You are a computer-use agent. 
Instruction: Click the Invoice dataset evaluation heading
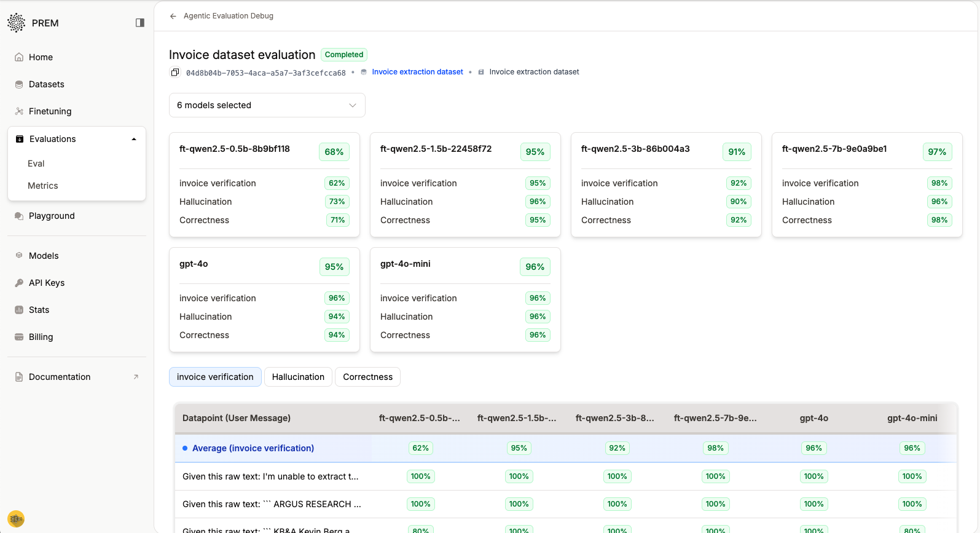(x=242, y=55)
